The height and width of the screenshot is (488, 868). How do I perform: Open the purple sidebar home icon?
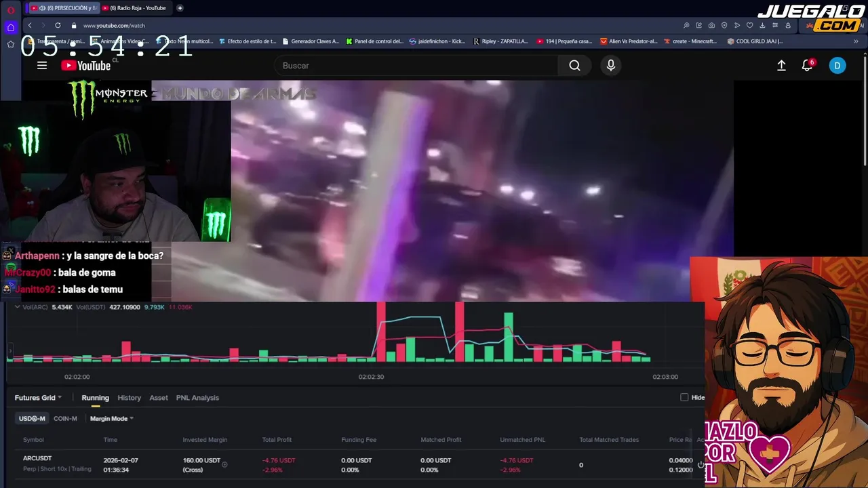(11, 28)
